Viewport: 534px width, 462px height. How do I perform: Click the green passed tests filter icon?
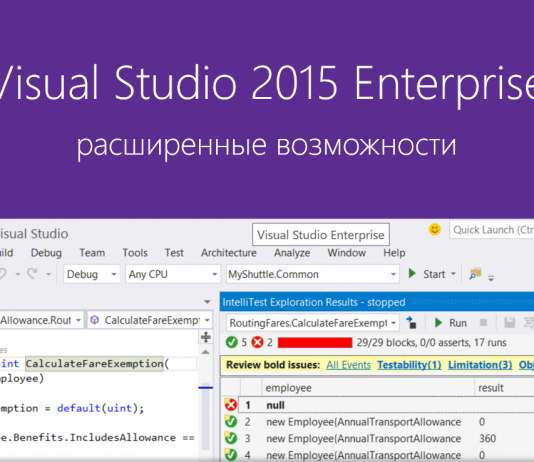(x=231, y=342)
